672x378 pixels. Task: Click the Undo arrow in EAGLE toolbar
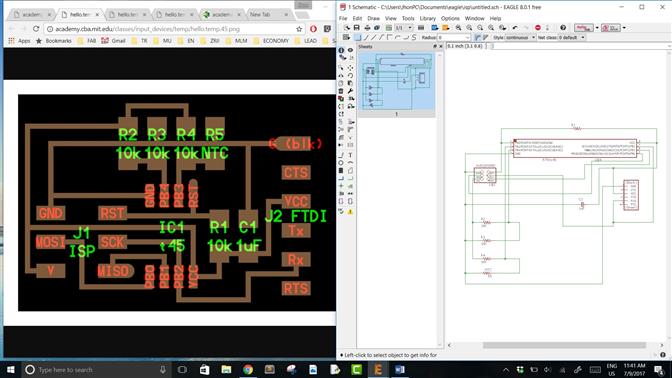point(515,28)
